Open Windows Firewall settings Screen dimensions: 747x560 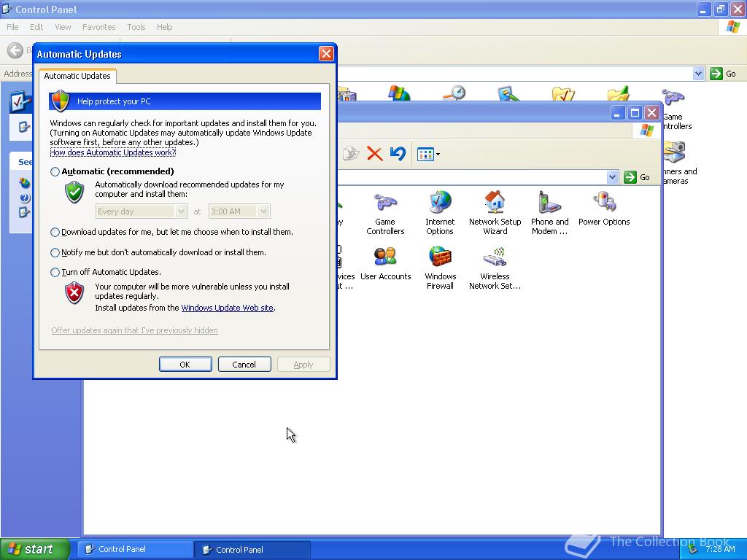tap(440, 261)
